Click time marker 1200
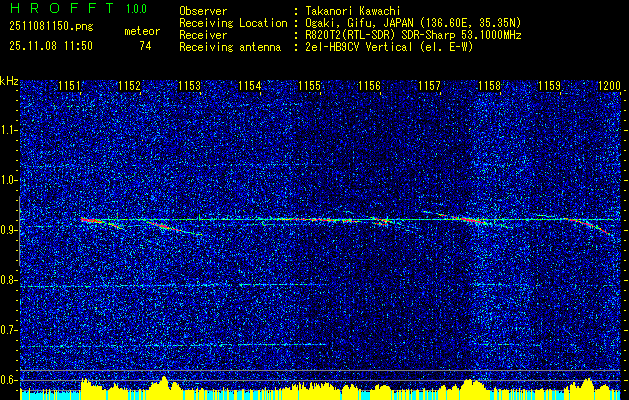 coord(609,86)
